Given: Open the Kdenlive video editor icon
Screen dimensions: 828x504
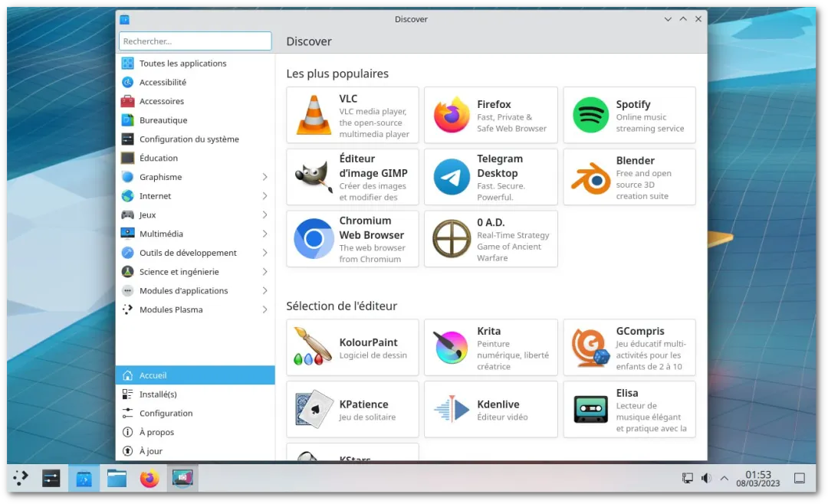Looking at the screenshot, I should pos(452,409).
